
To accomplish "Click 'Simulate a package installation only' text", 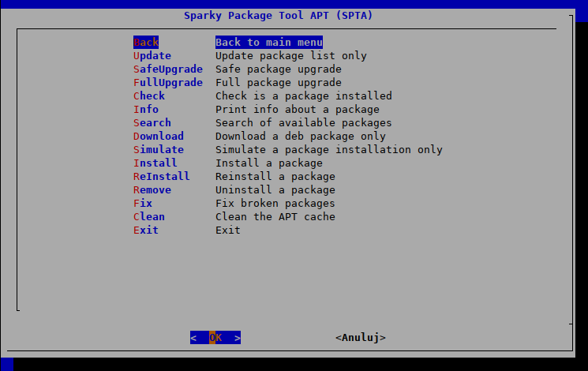I will (329, 150).
